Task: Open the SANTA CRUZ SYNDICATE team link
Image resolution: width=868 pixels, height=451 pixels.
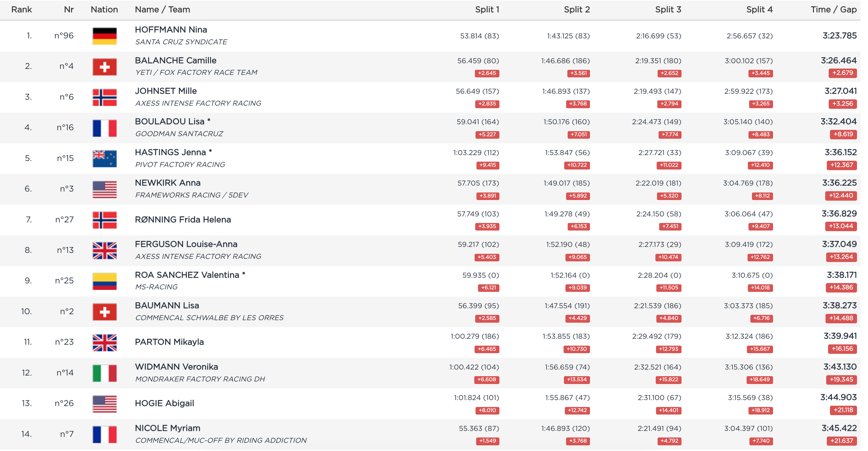Action: point(181,42)
